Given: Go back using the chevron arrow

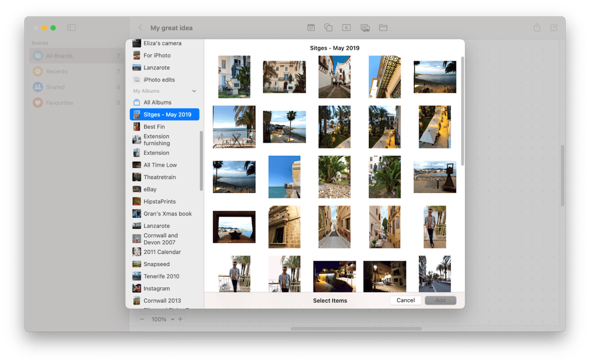Looking at the screenshot, I should tap(140, 28).
